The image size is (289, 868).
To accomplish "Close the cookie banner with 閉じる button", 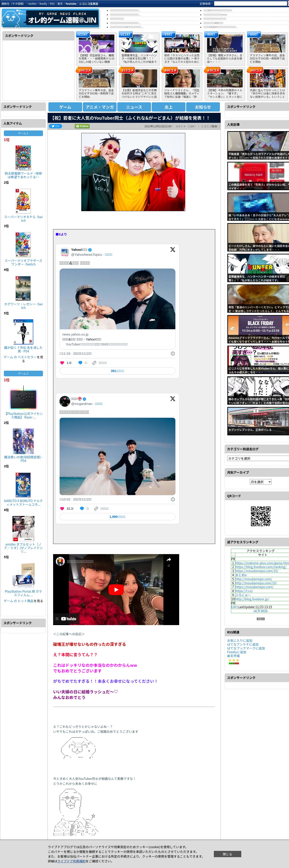I will tap(227, 854).
